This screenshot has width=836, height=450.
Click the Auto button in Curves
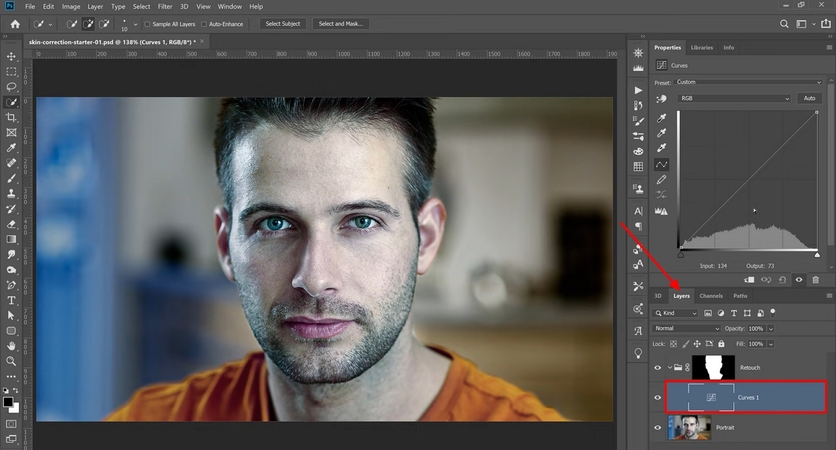click(809, 99)
